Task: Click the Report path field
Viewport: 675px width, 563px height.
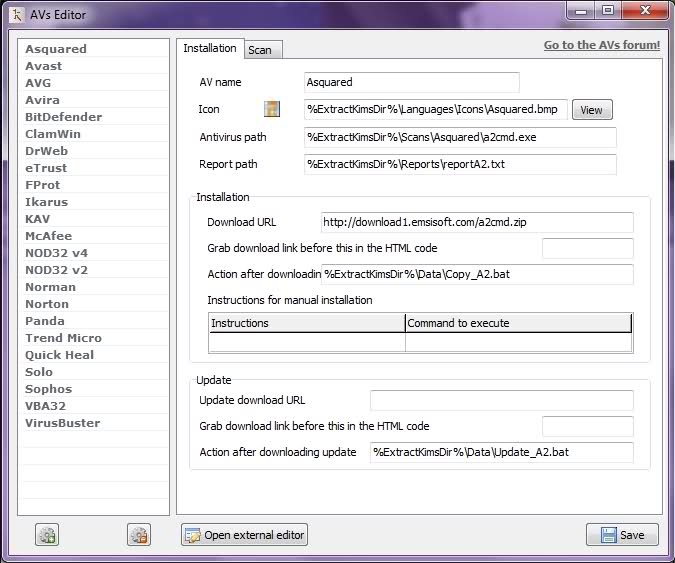Action: pos(460,164)
